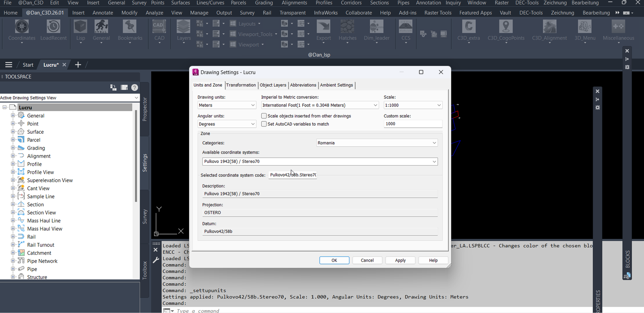This screenshot has height=313, width=644.
Task: Switch to the Object Layers tab
Action: (273, 85)
